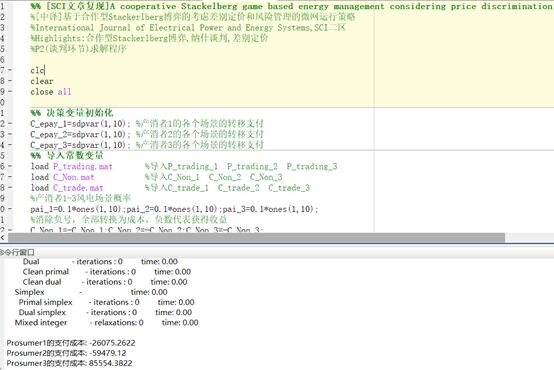The height and width of the screenshot is (370, 554).
Task: Click the horizontal scrollbar thumb of the editor
Action: (257, 237)
